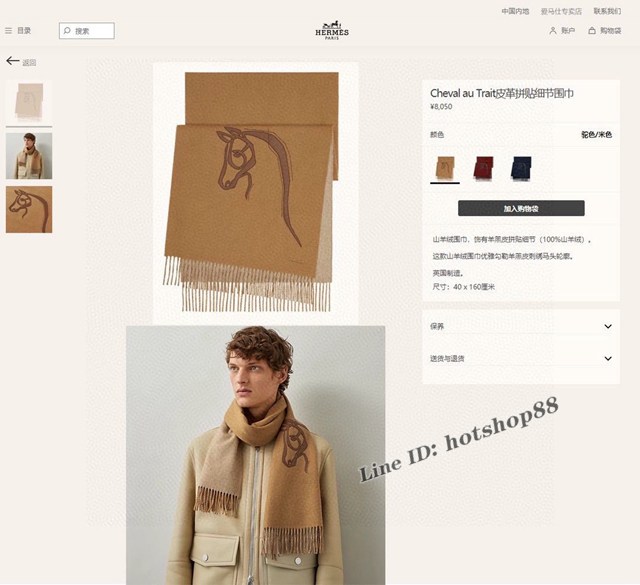The width and height of the screenshot is (640, 585).
Task: Open the 账户 account person icon
Action: (553, 31)
